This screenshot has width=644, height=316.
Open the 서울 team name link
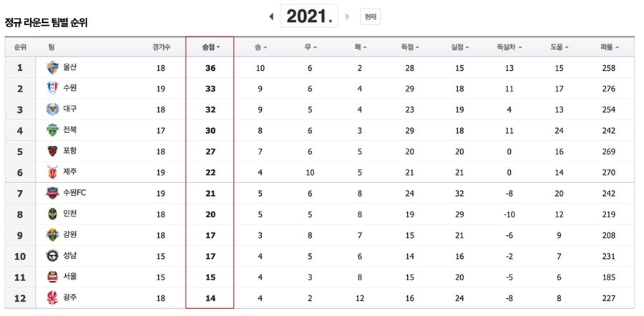70,277
